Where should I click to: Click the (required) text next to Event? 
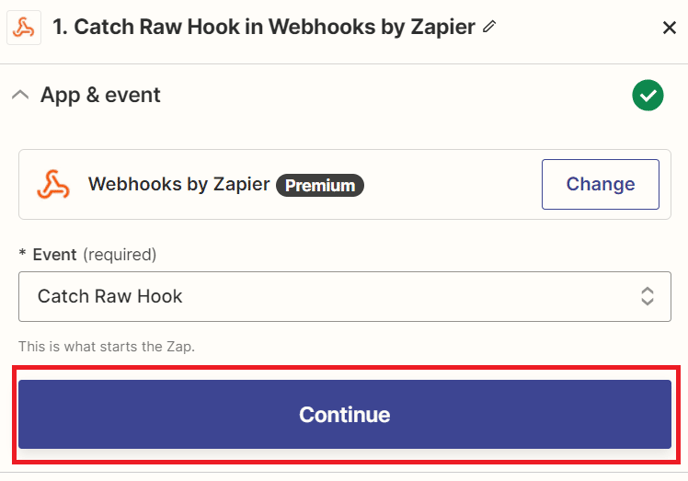(120, 255)
